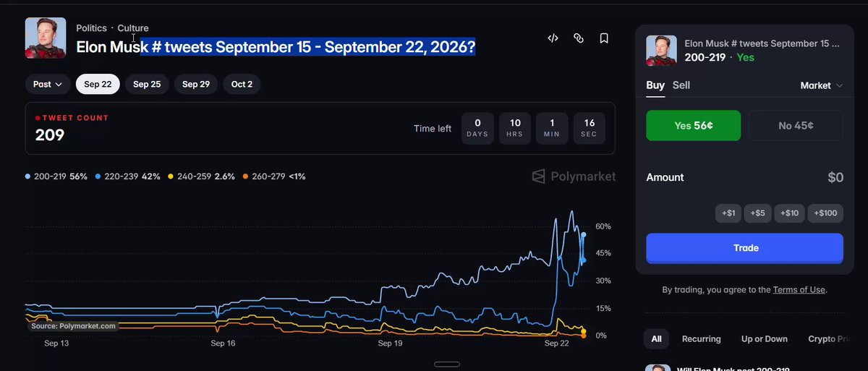Image resolution: width=868 pixels, height=371 pixels.
Task: Click the trade panel Elon Musk thumbnail
Action: pos(661,51)
